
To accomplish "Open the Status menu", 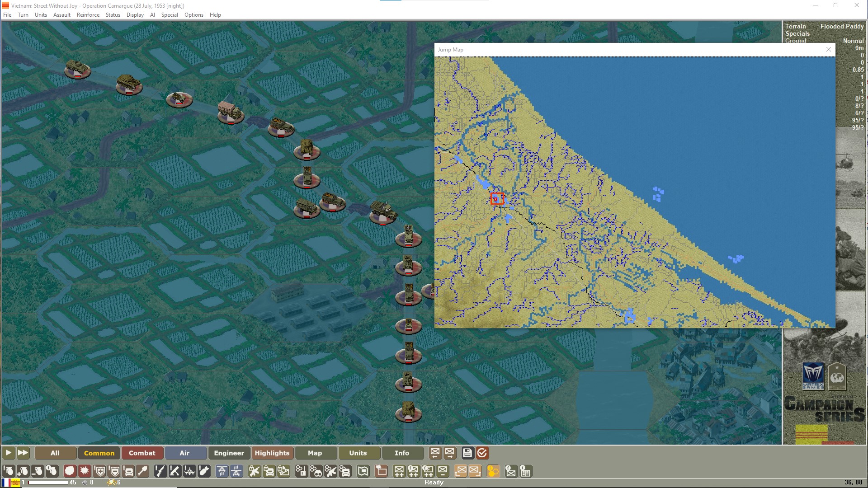I will click(x=113, y=15).
